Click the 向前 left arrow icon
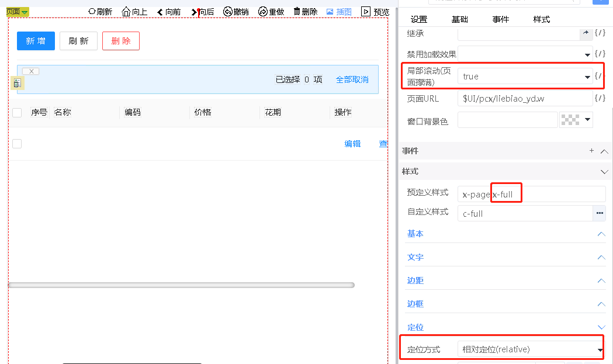Image resolution: width=613 pixels, height=364 pixels. 160,12
